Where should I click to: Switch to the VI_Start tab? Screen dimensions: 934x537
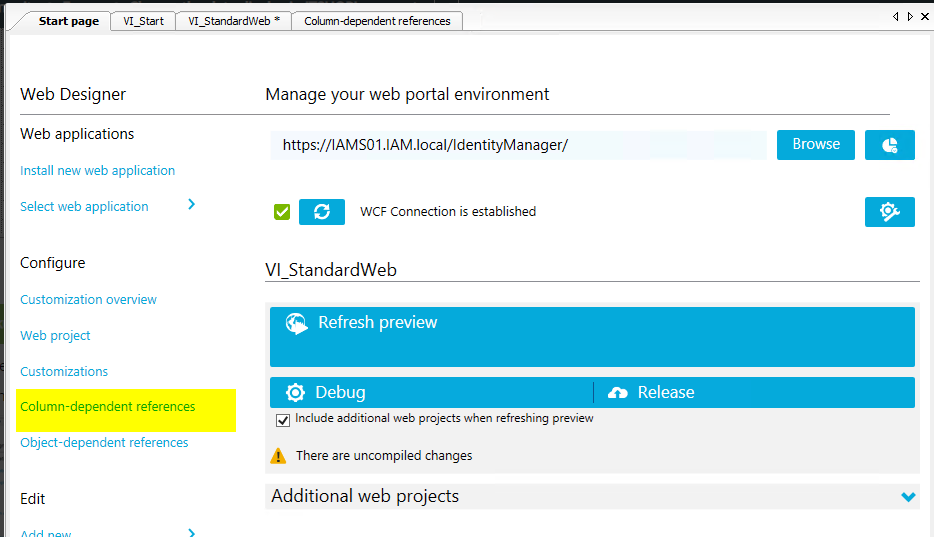tap(142, 21)
